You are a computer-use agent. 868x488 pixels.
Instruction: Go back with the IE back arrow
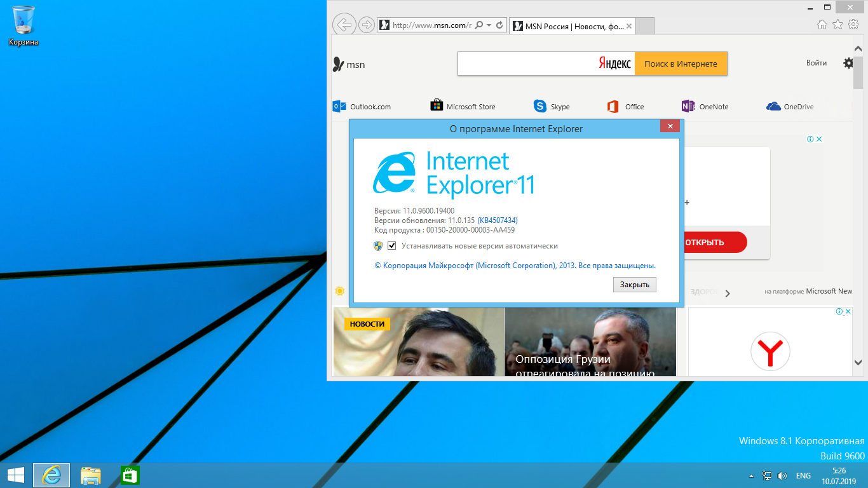344,25
